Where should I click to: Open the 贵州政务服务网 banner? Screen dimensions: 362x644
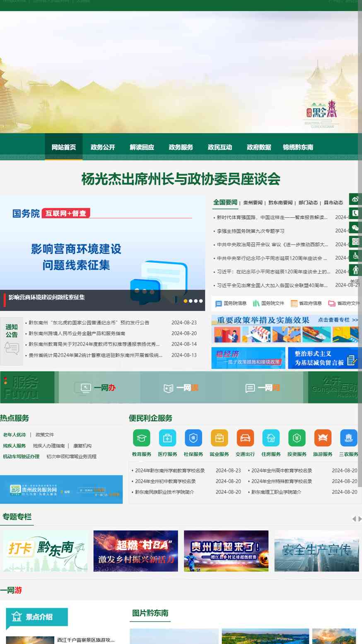tap(61, 490)
